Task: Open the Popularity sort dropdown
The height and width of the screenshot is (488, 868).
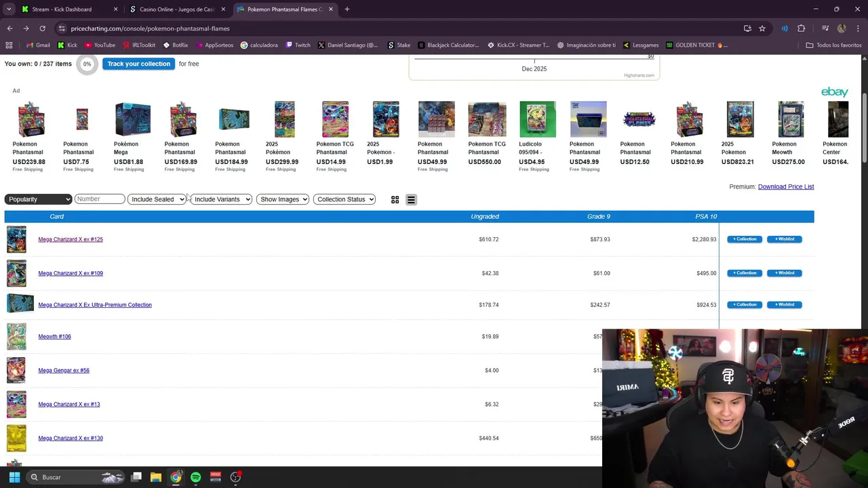Action: tap(38, 199)
